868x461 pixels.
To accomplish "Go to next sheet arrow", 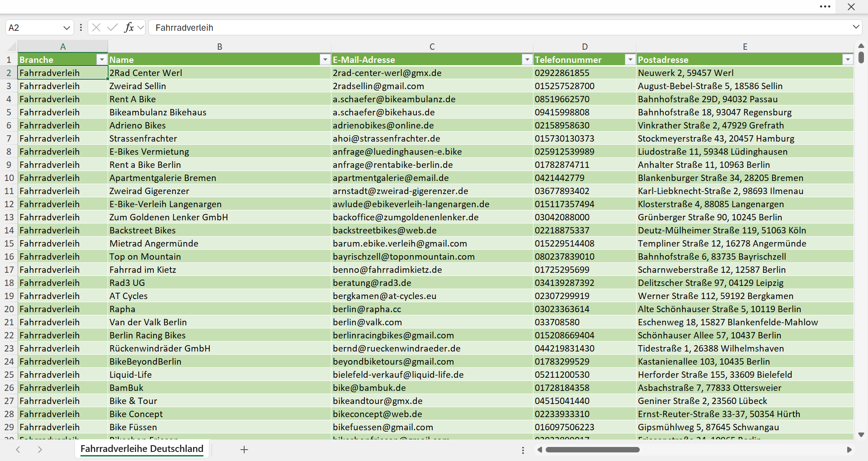I will point(40,449).
